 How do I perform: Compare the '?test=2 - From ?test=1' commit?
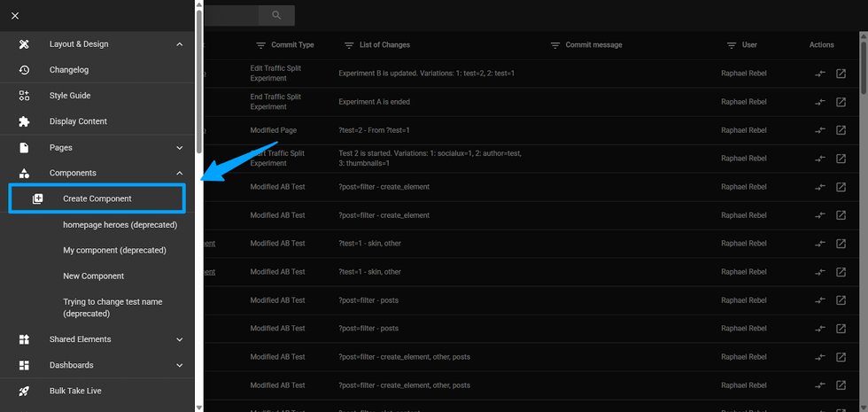pos(820,130)
